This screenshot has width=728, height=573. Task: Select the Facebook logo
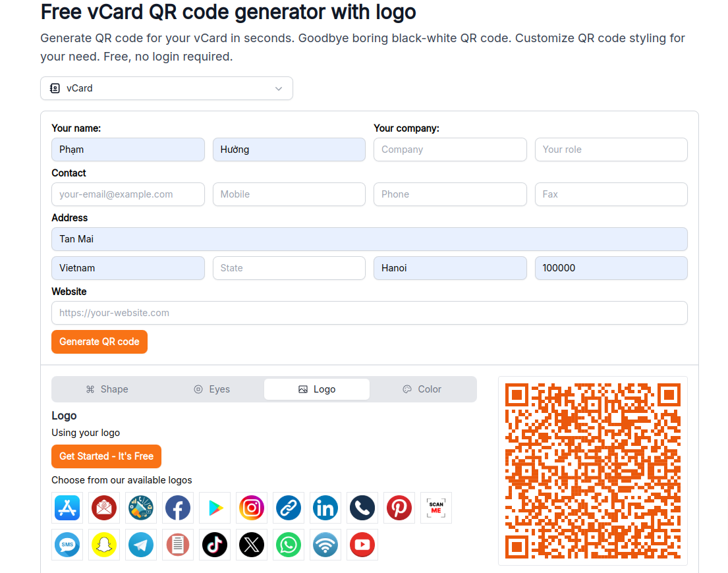point(178,508)
